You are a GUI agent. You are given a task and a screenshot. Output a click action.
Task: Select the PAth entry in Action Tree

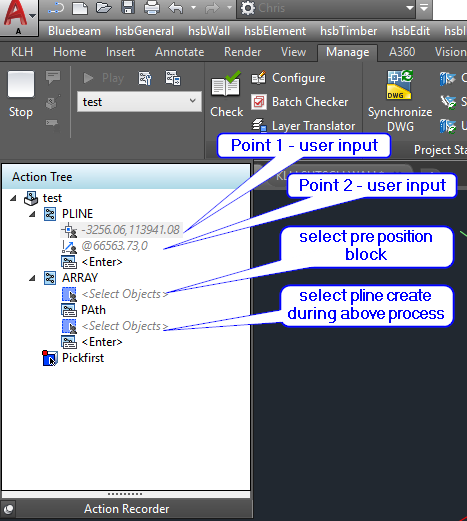[x=93, y=310]
